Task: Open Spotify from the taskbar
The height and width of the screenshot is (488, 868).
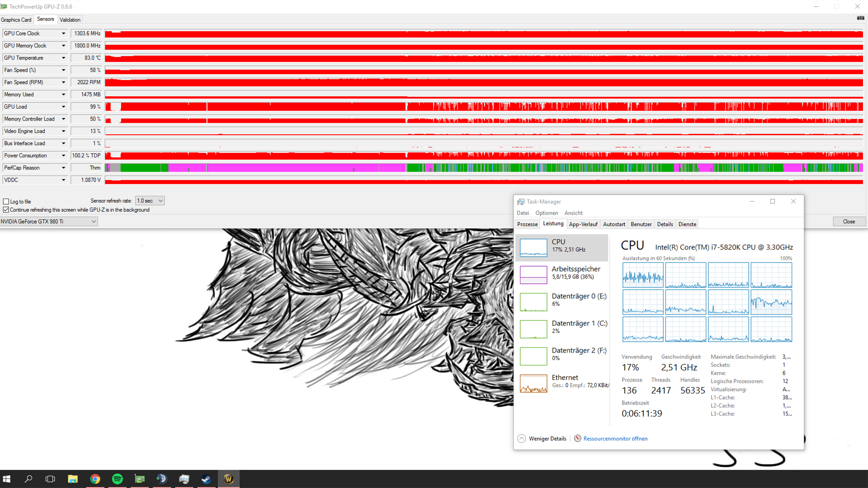Action: 117,479
